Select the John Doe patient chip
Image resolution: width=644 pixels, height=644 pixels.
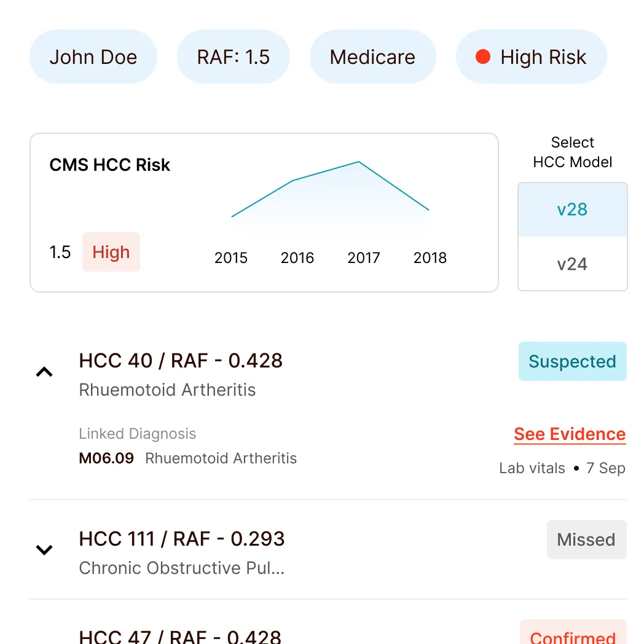pos(93,57)
